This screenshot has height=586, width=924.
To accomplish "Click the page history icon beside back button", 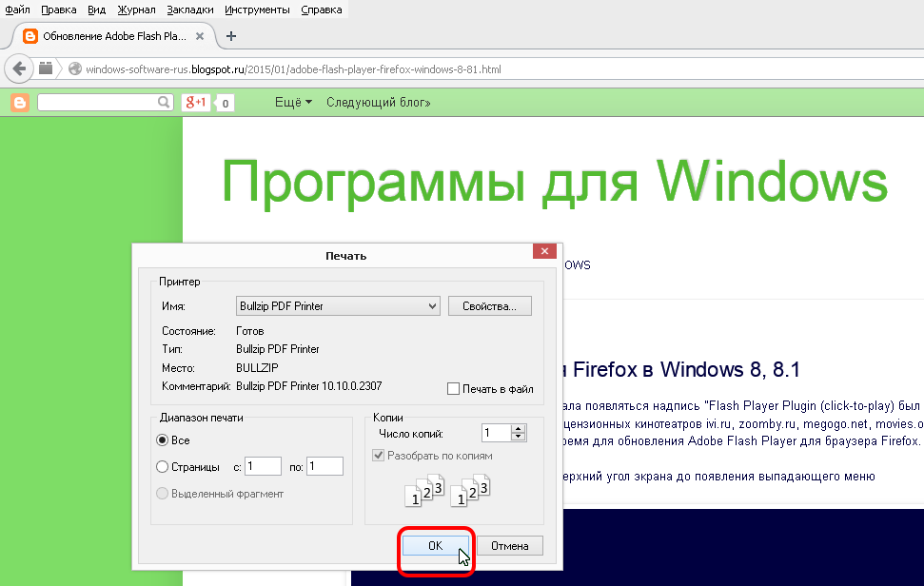I will (x=46, y=68).
